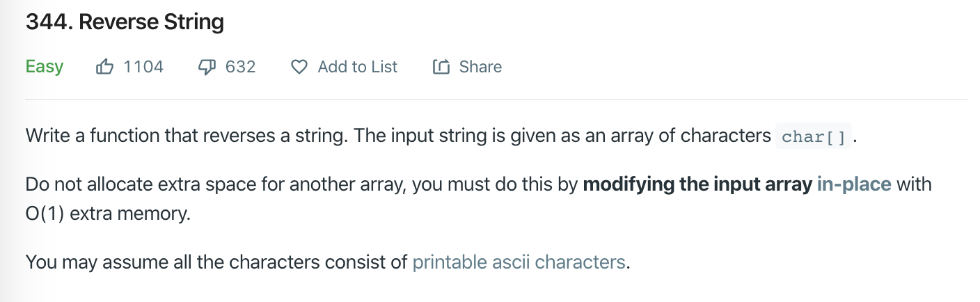Image resolution: width=980 pixels, height=302 pixels.
Task: Open the in-place link
Action: click(854, 184)
